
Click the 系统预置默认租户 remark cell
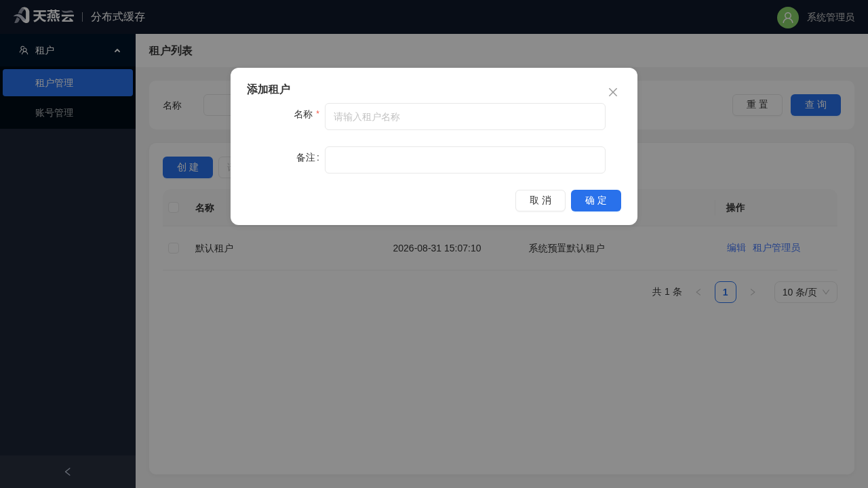click(x=566, y=248)
